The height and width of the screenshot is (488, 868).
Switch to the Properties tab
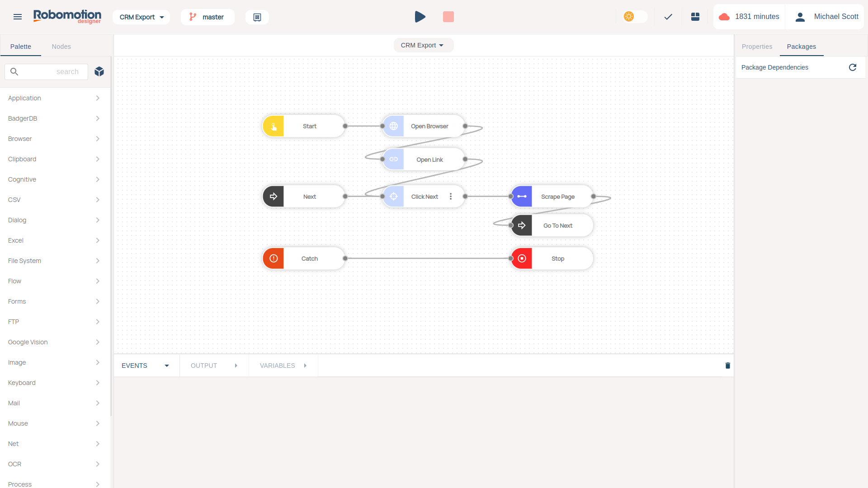pyautogui.click(x=757, y=47)
